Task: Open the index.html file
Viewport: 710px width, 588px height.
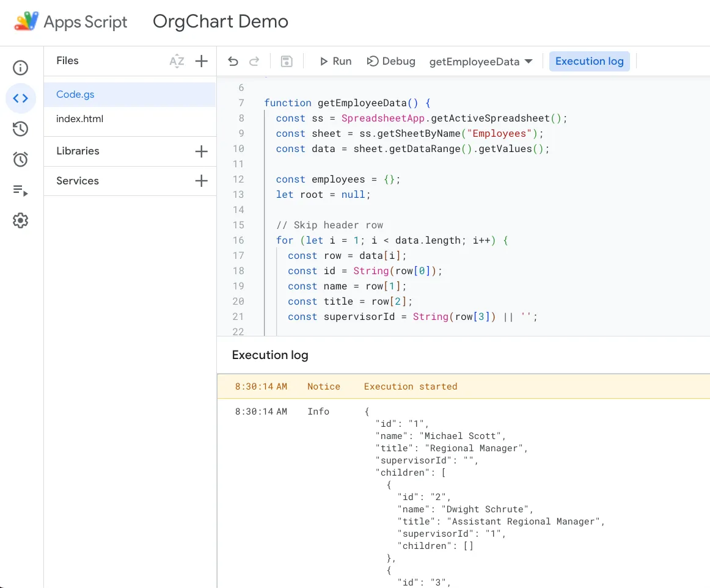Action: click(80, 119)
